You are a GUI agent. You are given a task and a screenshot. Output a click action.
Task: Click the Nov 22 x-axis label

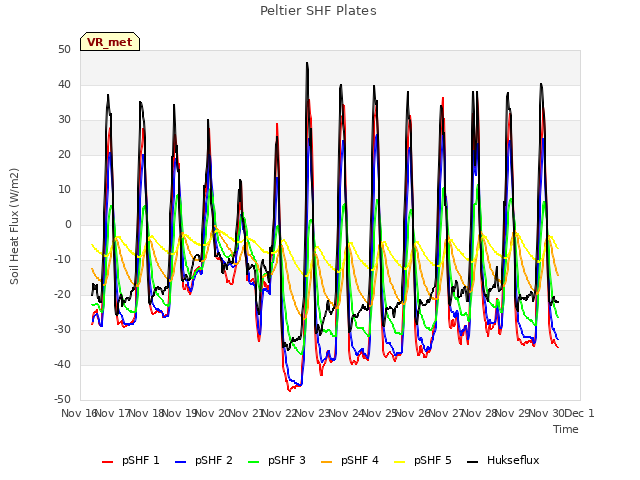280,413
